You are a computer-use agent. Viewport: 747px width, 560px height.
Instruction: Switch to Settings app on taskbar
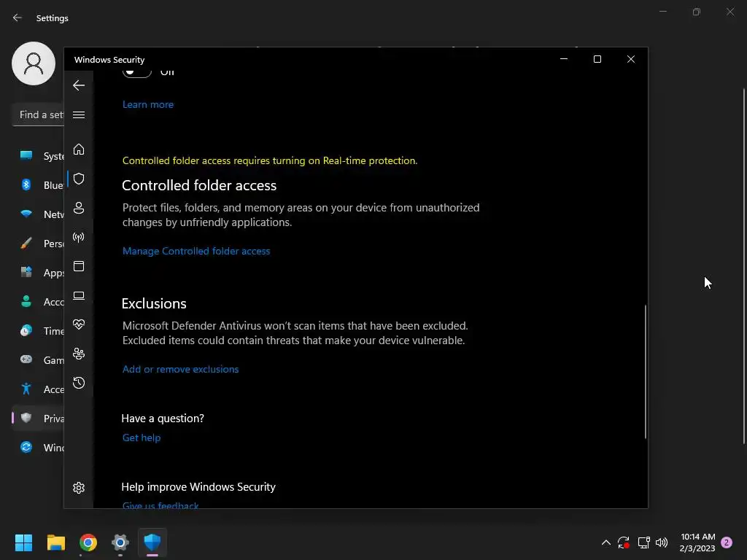click(x=120, y=542)
